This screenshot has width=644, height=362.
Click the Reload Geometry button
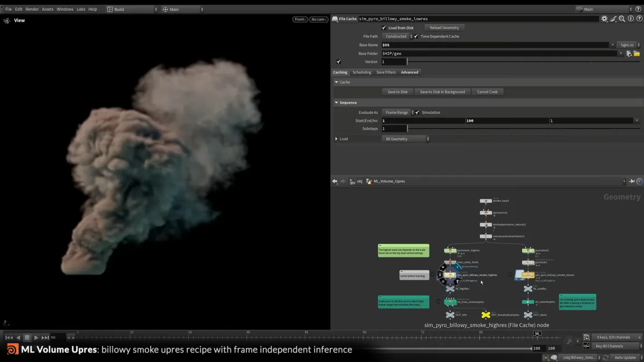(444, 27)
